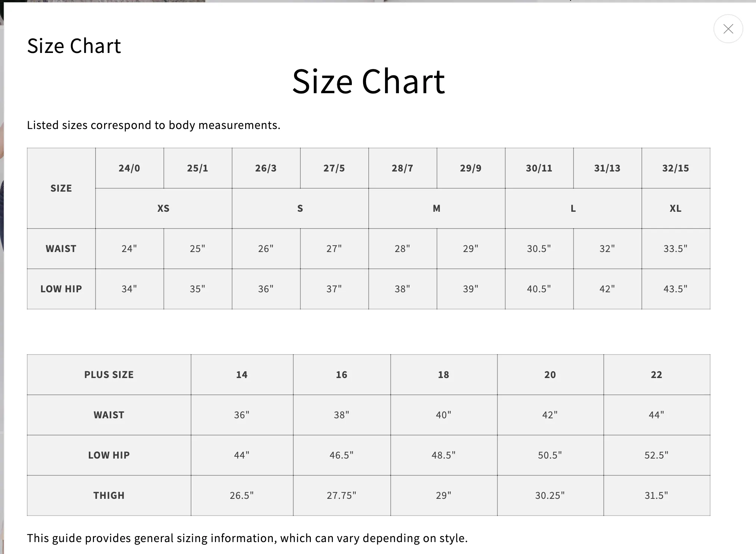Click the large centered Size Chart heading
756x554 pixels.
point(368,81)
